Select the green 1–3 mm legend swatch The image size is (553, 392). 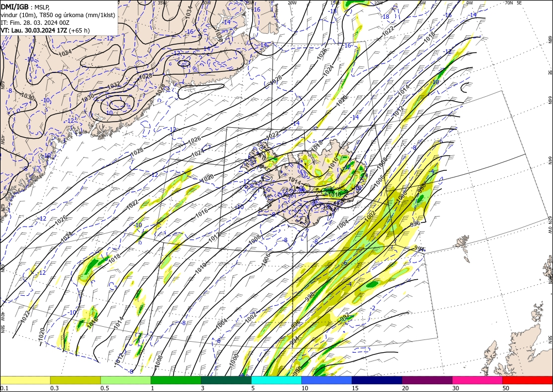point(176,380)
